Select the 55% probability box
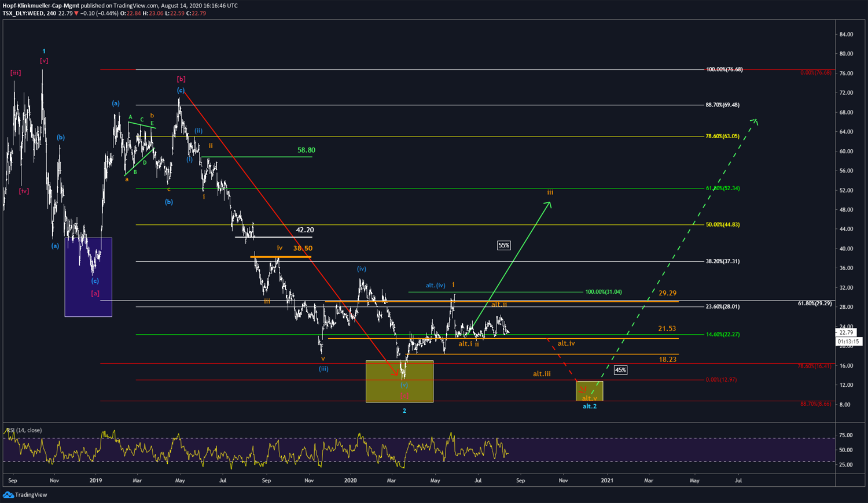The height and width of the screenshot is (503, 868). (x=504, y=246)
